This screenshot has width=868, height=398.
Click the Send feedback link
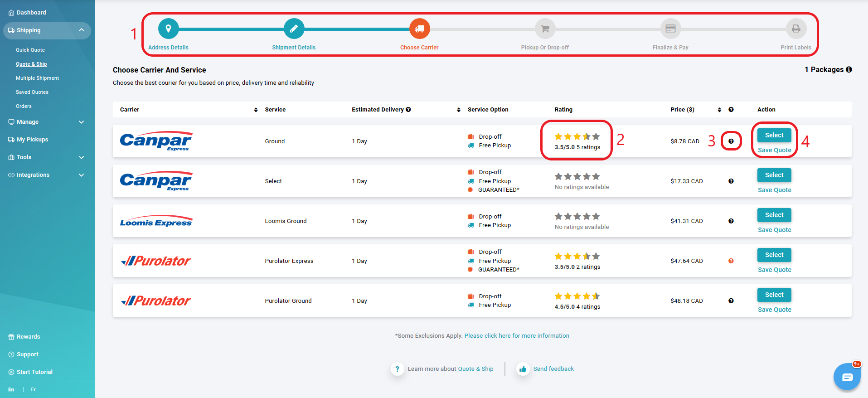click(553, 369)
